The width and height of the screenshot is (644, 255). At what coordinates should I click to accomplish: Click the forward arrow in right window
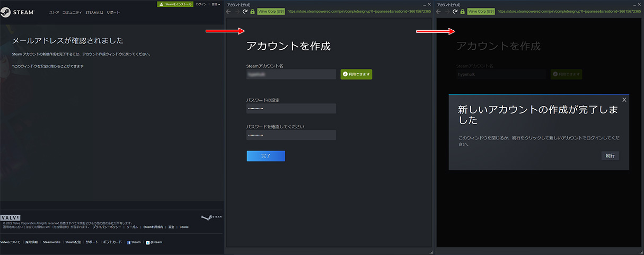[x=447, y=11]
